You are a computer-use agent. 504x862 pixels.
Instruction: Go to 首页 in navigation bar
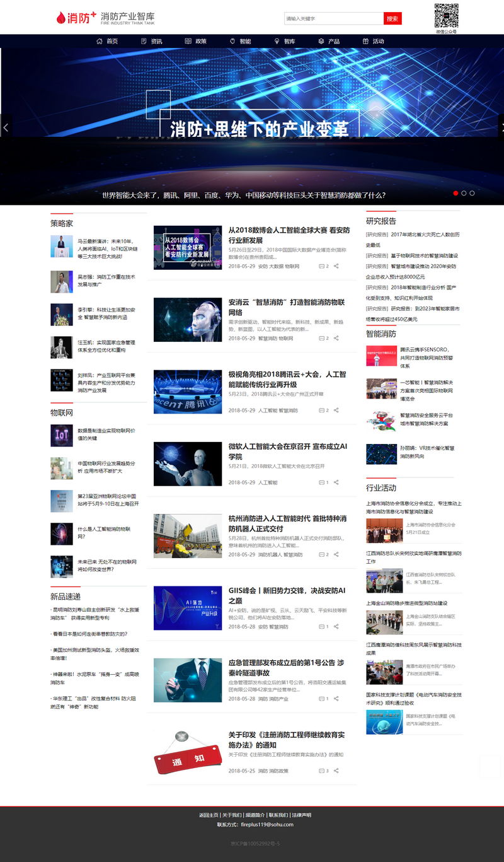107,42
